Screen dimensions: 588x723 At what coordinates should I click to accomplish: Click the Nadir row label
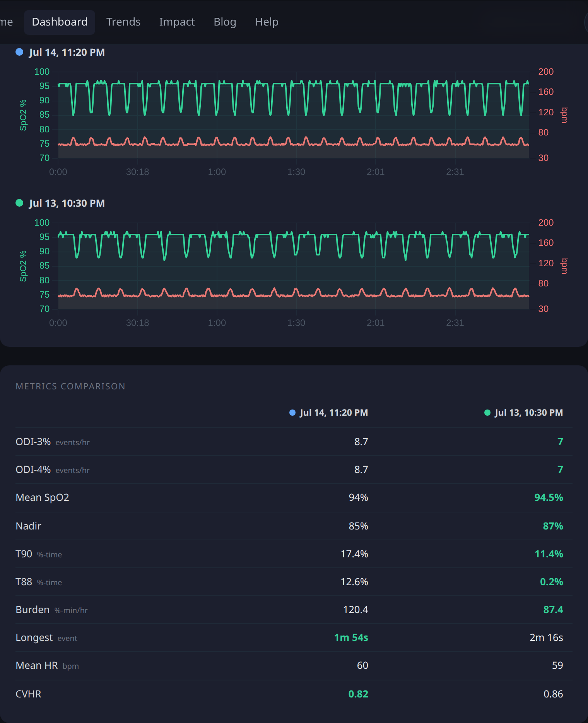point(28,526)
